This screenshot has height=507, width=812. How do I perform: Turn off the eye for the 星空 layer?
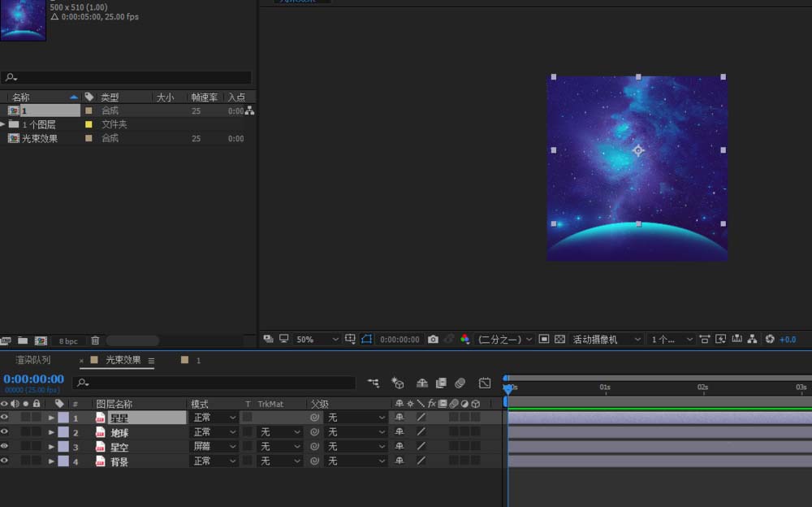point(4,446)
